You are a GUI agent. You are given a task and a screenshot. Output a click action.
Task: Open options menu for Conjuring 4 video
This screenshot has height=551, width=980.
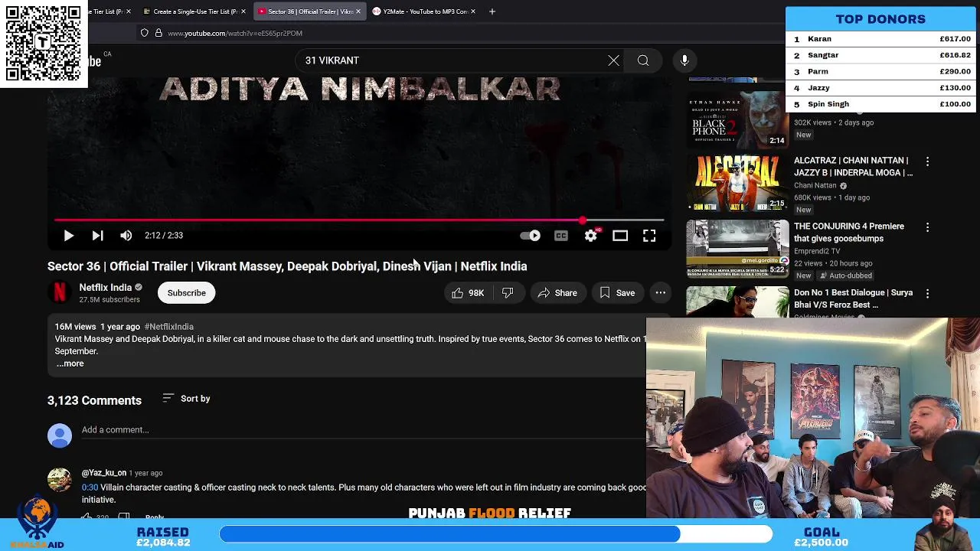pyautogui.click(x=927, y=227)
